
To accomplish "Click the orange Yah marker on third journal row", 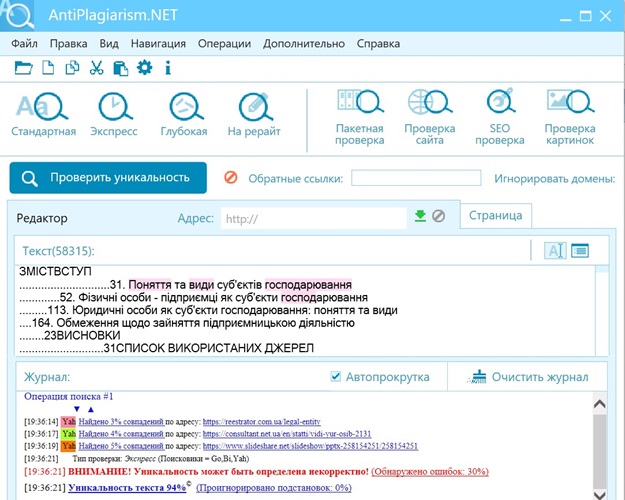I will 69,446.
